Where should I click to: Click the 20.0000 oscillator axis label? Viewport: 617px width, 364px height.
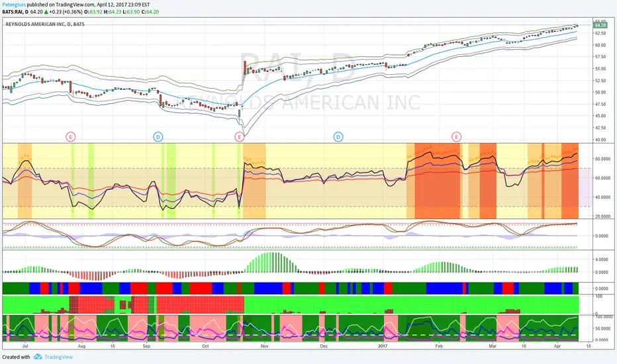602,216
